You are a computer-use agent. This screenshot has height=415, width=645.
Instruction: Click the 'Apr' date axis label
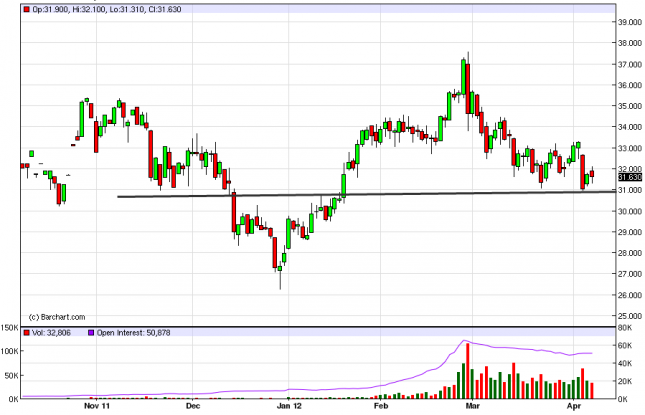573,406
